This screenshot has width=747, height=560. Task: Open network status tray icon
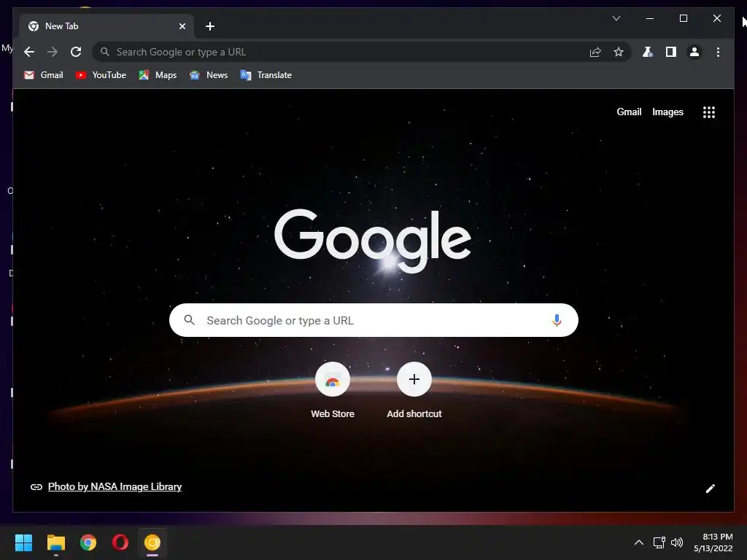click(x=659, y=542)
